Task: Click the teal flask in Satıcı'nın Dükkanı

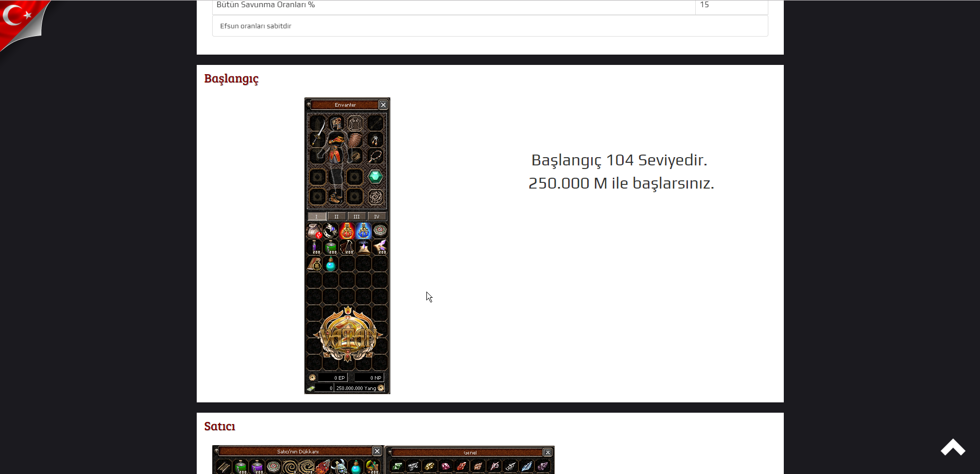Action: click(x=356, y=467)
